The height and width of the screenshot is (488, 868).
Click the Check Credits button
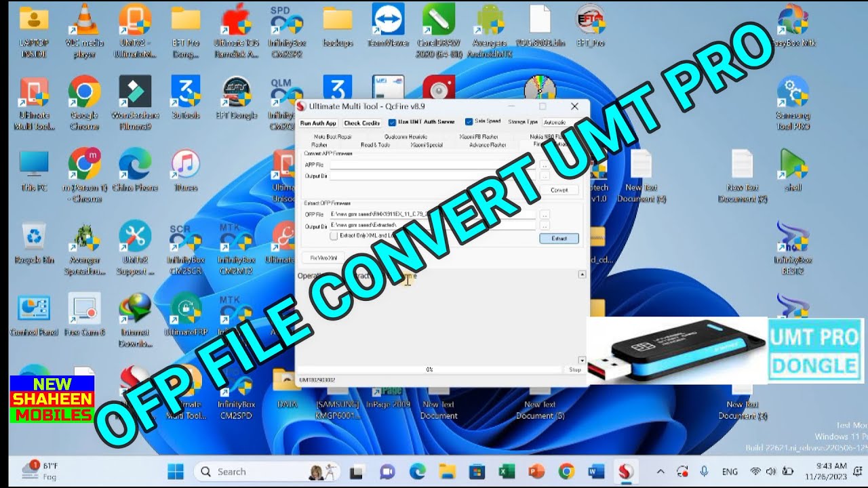point(361,123)
